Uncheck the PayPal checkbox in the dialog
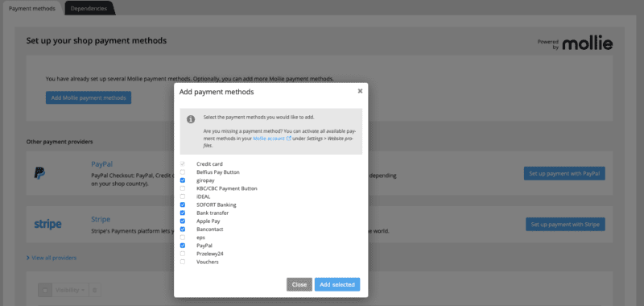Image resolution: width=644 pixels, height=306 pixels. [x=183, y=246]
